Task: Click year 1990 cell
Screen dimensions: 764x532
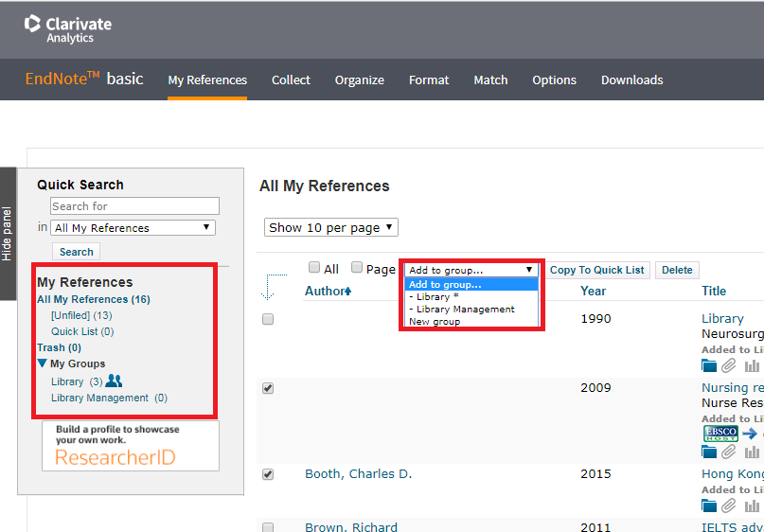Action: [x=595, y=319]
